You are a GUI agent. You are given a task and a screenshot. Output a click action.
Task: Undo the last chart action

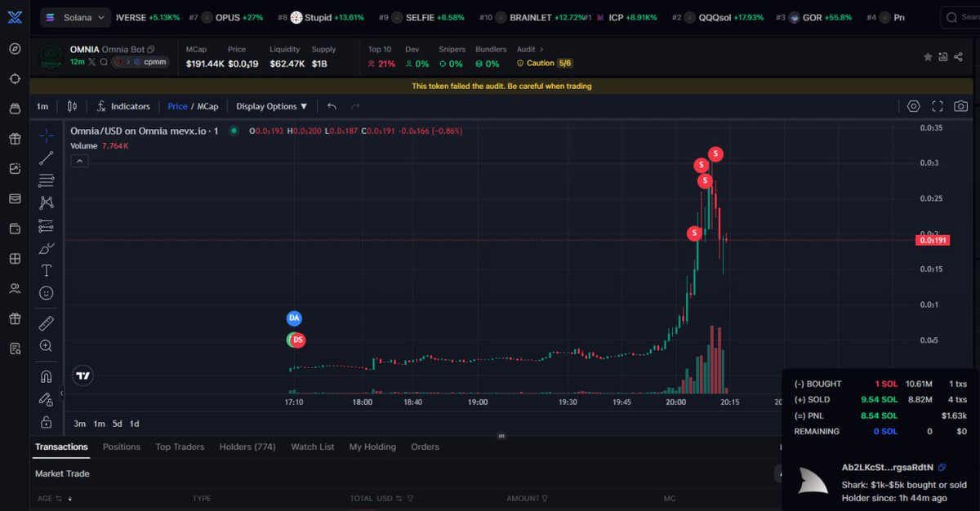332,106
